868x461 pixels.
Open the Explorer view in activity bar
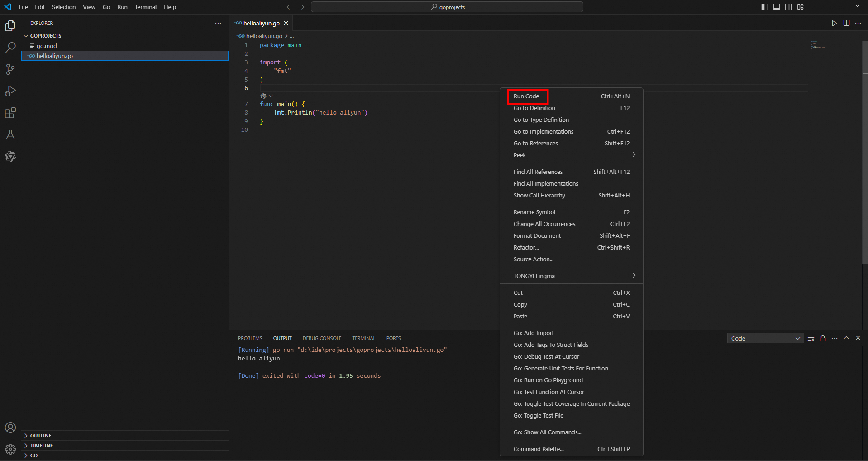click(10, 26)
